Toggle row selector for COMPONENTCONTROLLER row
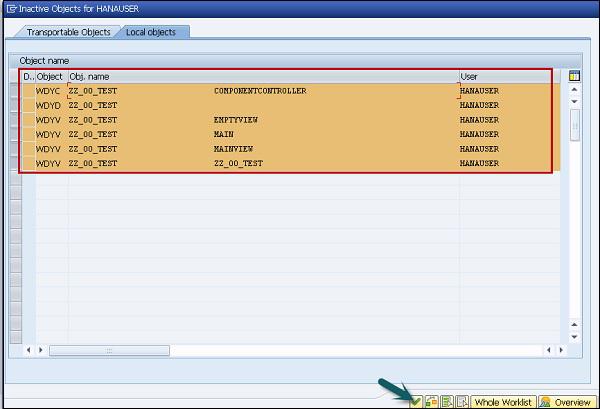 pos(15,91)
